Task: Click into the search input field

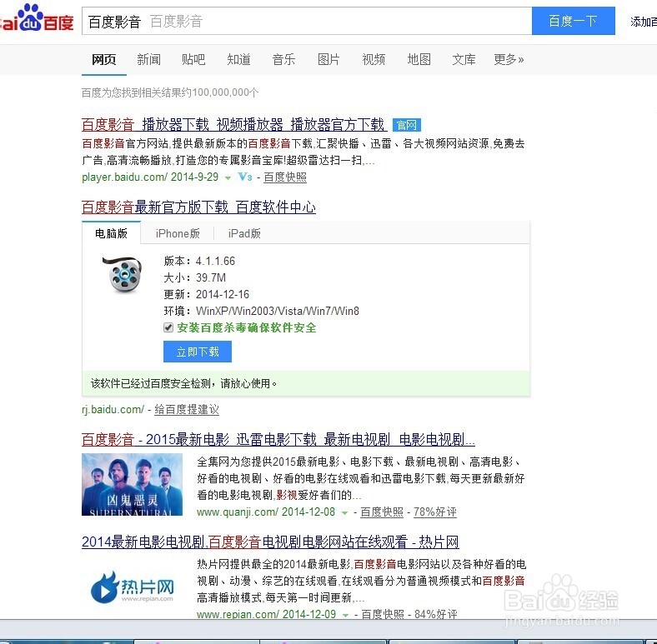Action: pos(307,21)
